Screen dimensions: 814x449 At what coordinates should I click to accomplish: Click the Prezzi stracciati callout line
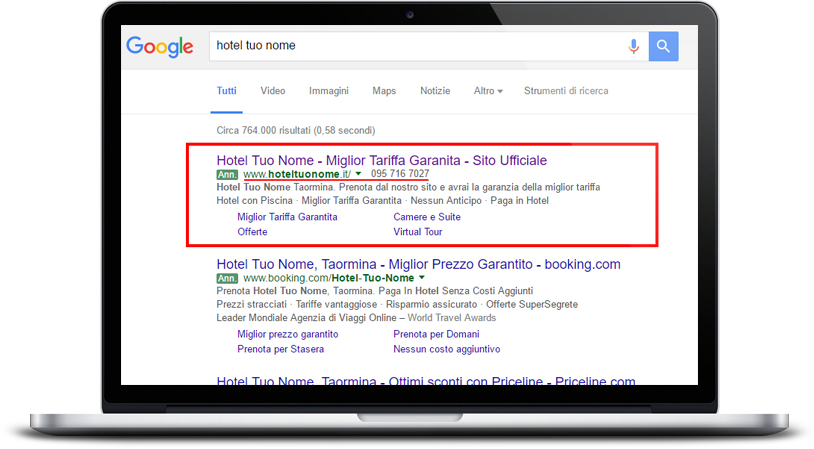click(397, 304)
